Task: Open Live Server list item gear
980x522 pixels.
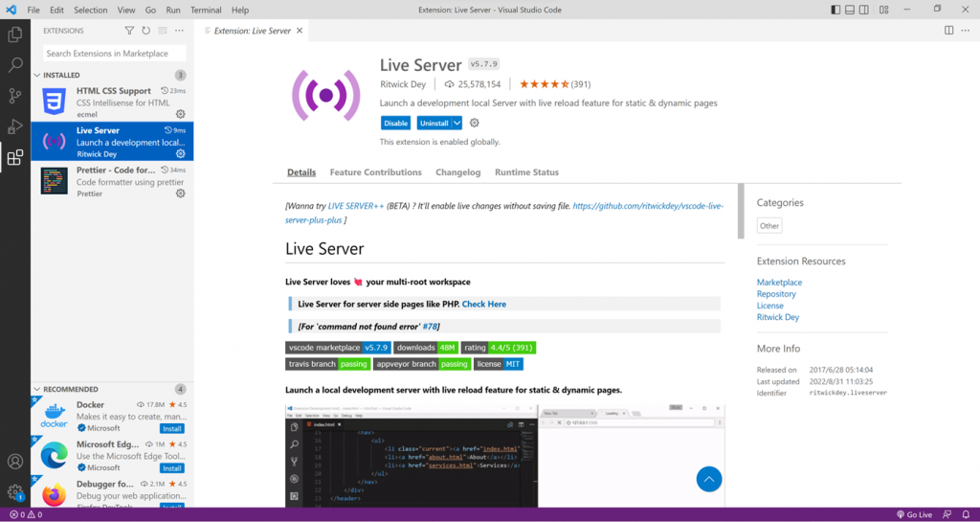Action: click(181, 154)
